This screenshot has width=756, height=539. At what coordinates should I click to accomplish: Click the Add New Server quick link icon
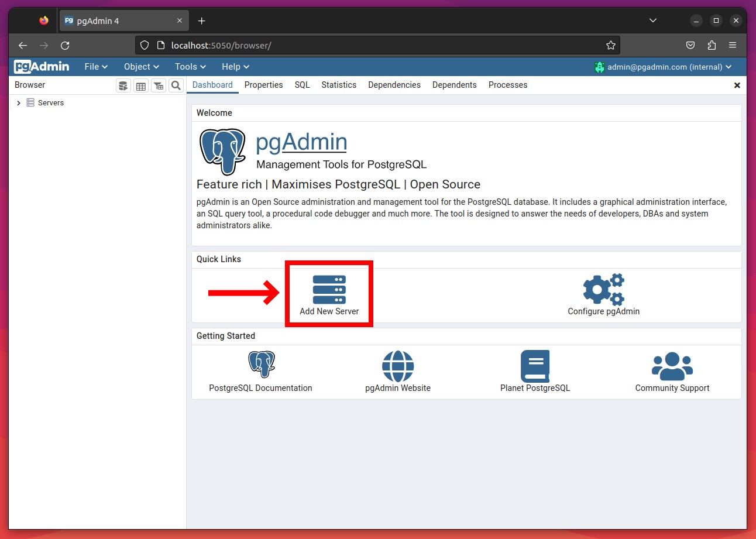pyautogui.click(x=329, y=289)
